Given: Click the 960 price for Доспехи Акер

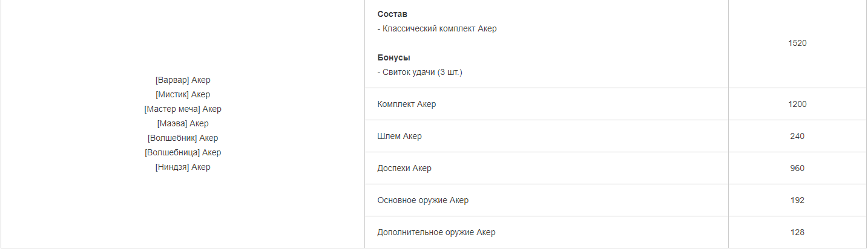Looking at the screenshot, I should (x=797, y=169).
